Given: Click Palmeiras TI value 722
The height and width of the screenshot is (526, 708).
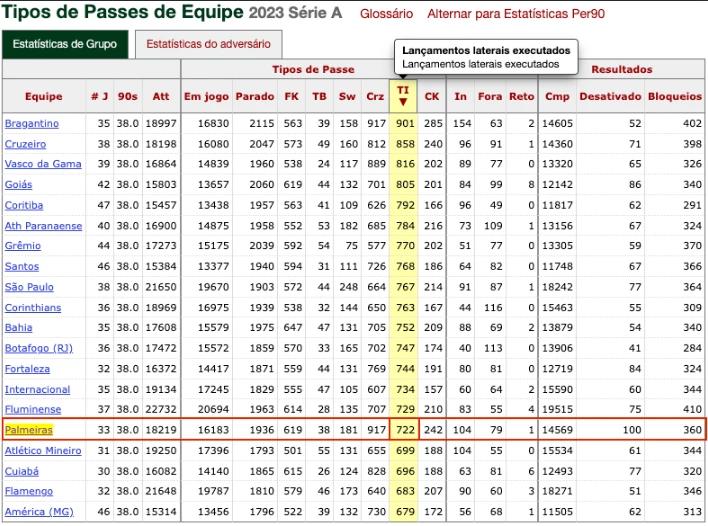Looking at the screenshot, I should [x=405, y=430].
